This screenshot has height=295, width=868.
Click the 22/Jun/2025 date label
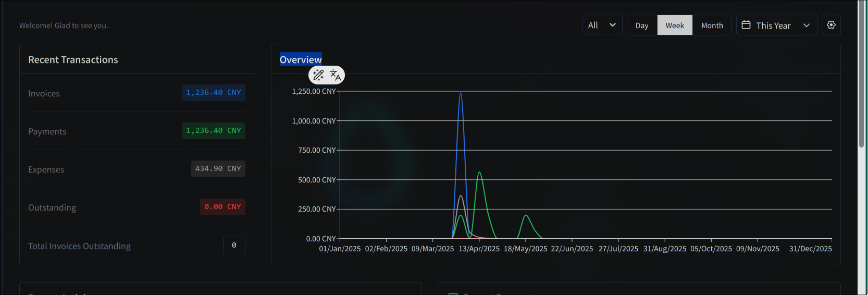pos(572,249)
